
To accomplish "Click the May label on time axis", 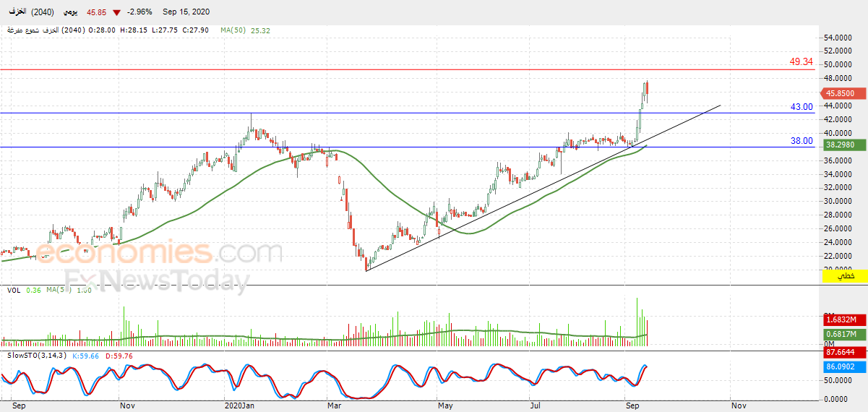I will click(x=445, y=405).
